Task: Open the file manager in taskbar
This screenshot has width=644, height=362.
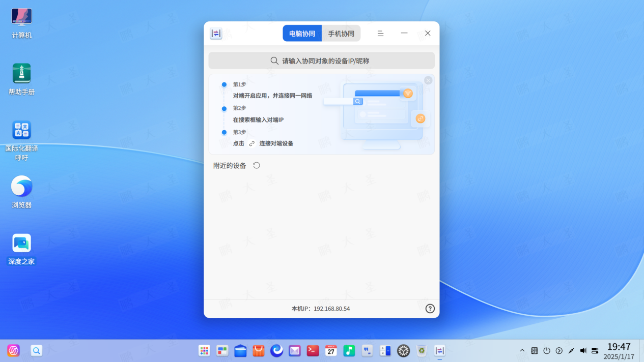Action: pyautogui.click(x=241, y=350)
